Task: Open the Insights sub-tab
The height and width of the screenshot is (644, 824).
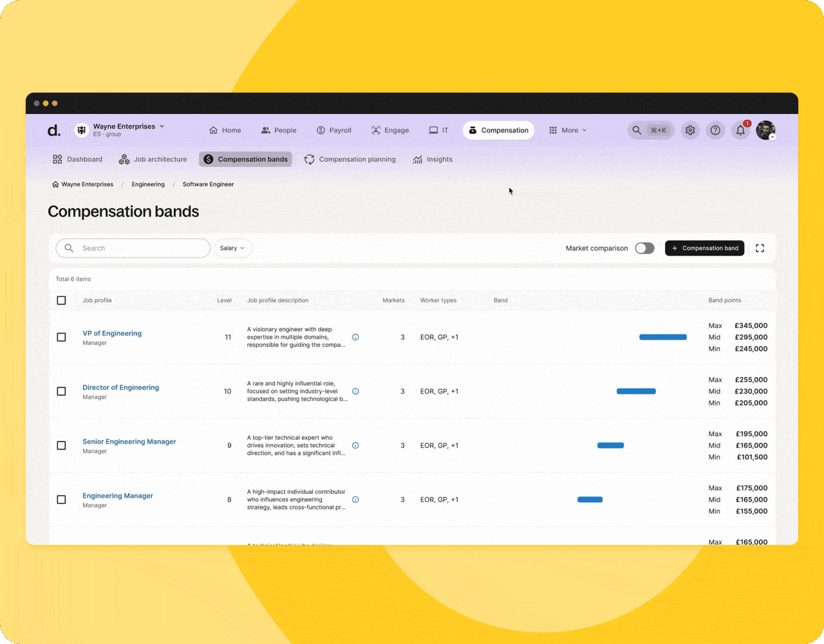Action: click(x=433, y=159)
